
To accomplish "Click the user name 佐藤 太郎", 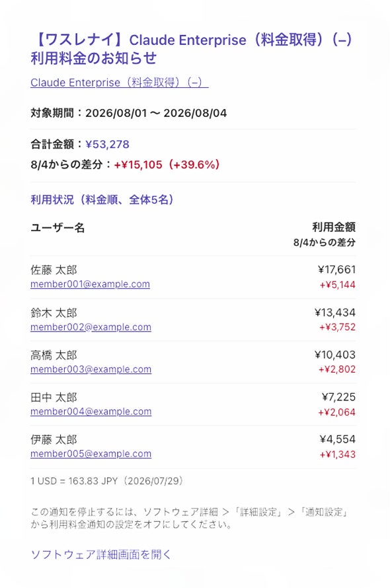I will coord(54,270).
